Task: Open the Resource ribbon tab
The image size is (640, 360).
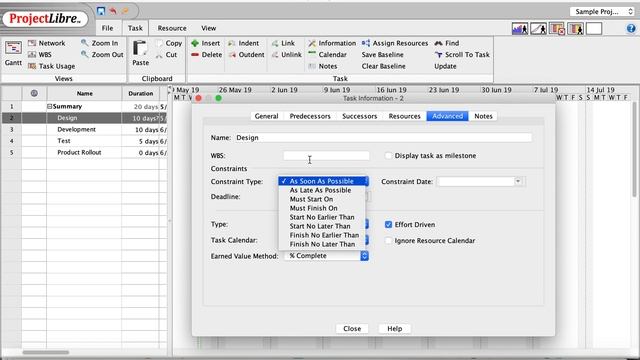Action: click(172, 28)
